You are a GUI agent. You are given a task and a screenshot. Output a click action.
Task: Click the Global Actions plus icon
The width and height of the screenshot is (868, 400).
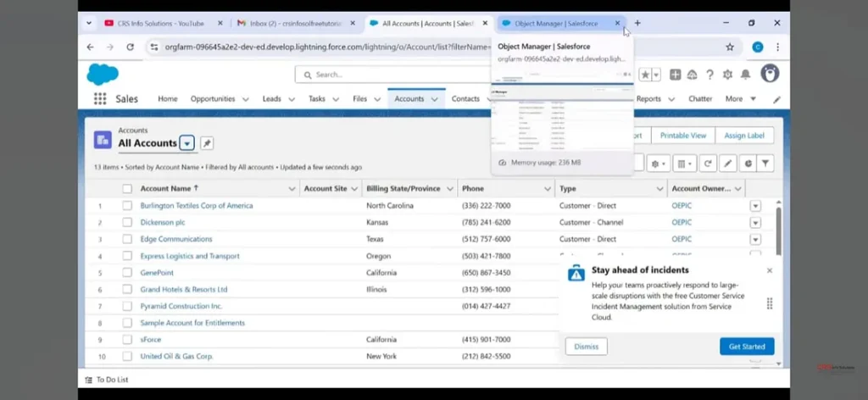675,75
